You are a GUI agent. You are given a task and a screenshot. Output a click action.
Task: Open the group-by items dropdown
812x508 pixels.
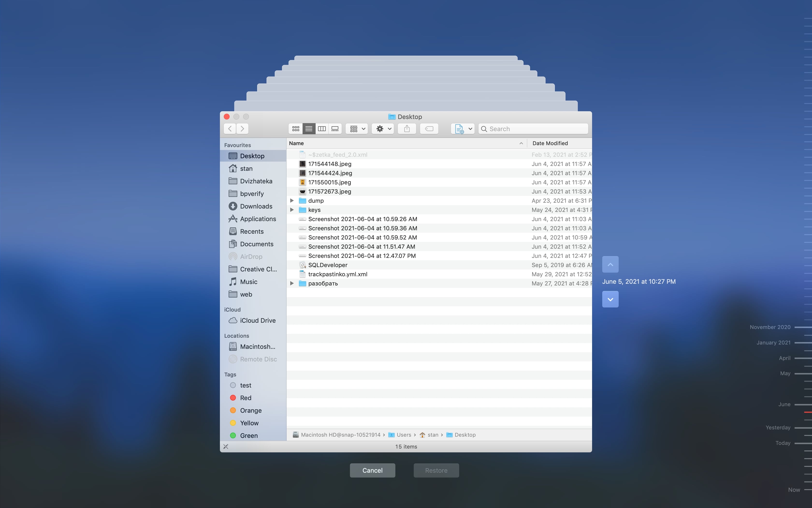[357, 129]
